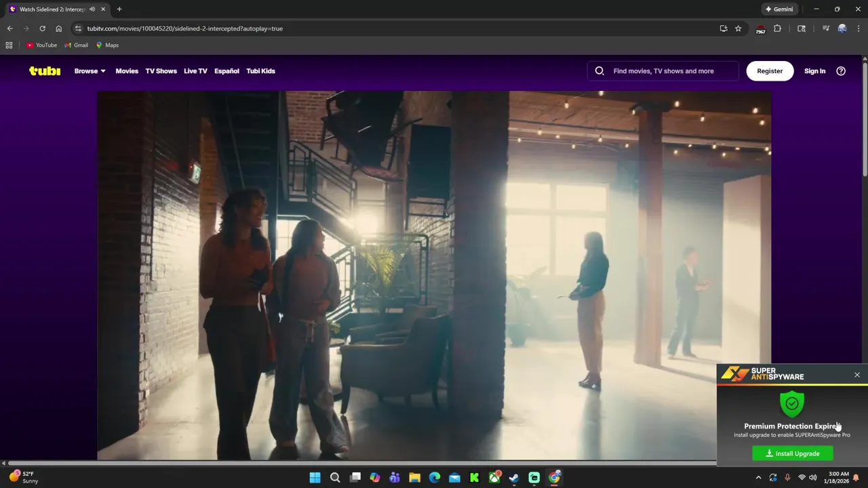Open the YouTube bookmark
Screen dimensions: 868x488
tap(41, 45)
